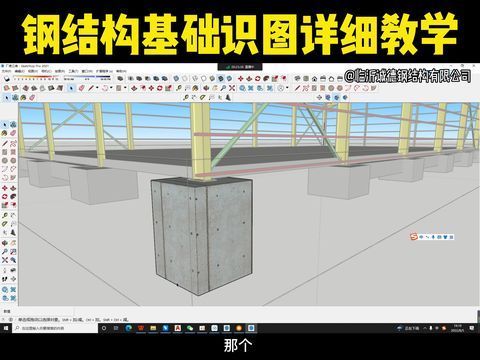480x360 pixels.
Task: Switch to monochrome face style
Action: [x=229, y=79]
